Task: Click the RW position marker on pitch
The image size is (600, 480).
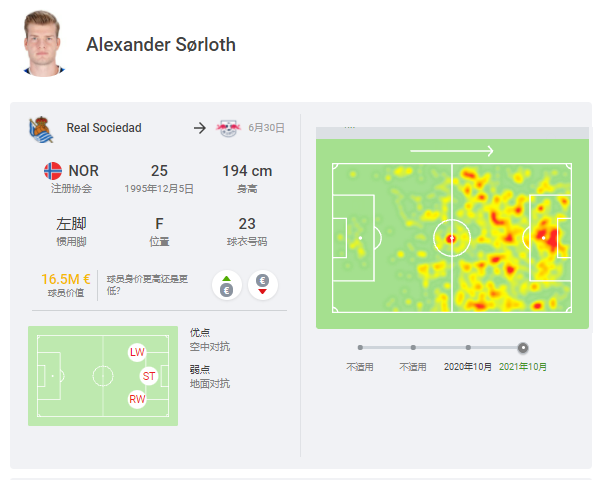Action: click(137, 399)
